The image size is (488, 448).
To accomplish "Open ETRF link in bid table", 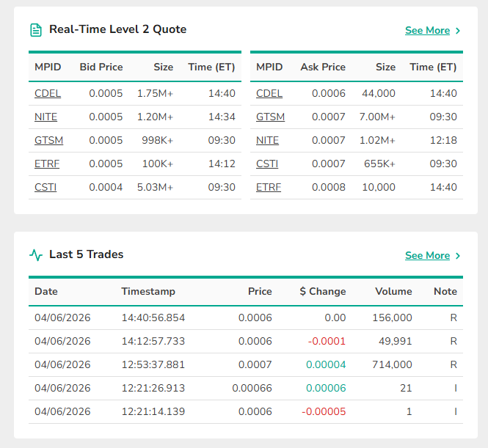I will click(47, 164).
